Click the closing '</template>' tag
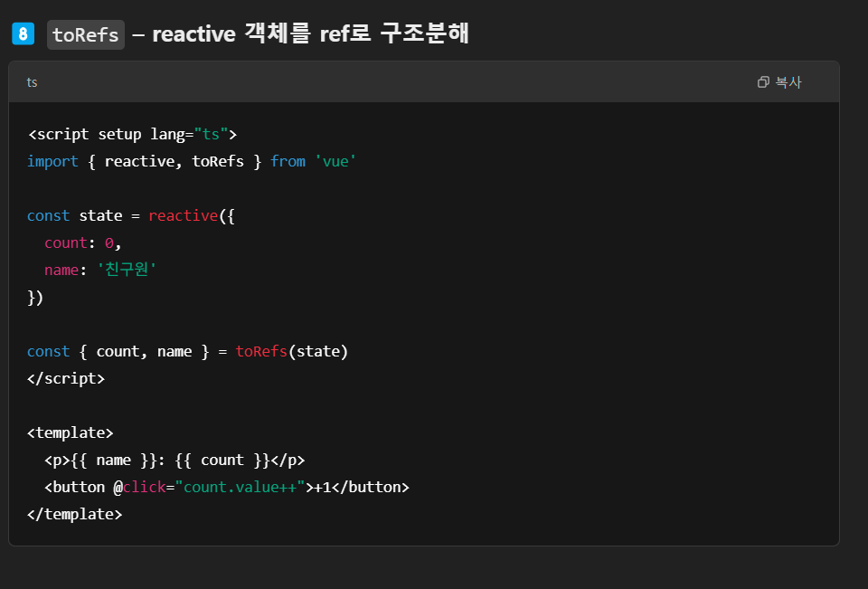This screenshot has height=589, width=868. (75, 514)
